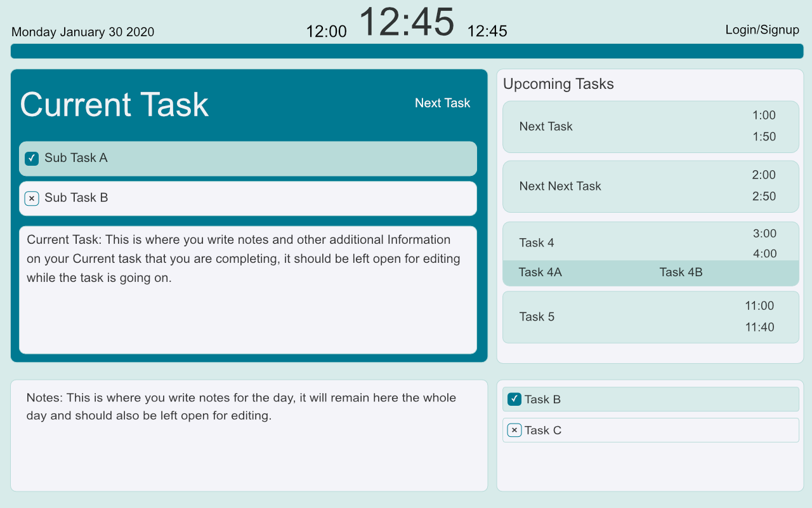The height and width of the screenshot is (508, 812).
Task: Open the Next Task upcoming card
Action: (650, 127)
